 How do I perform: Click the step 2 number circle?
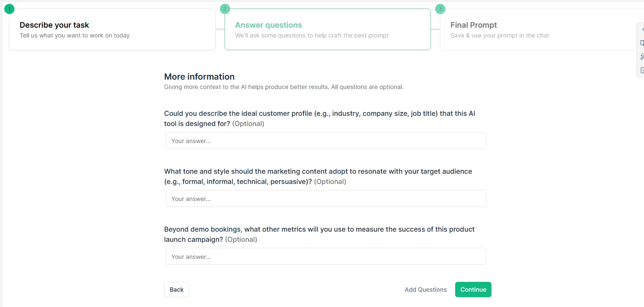pyautogui.click(x=225, y=9)
